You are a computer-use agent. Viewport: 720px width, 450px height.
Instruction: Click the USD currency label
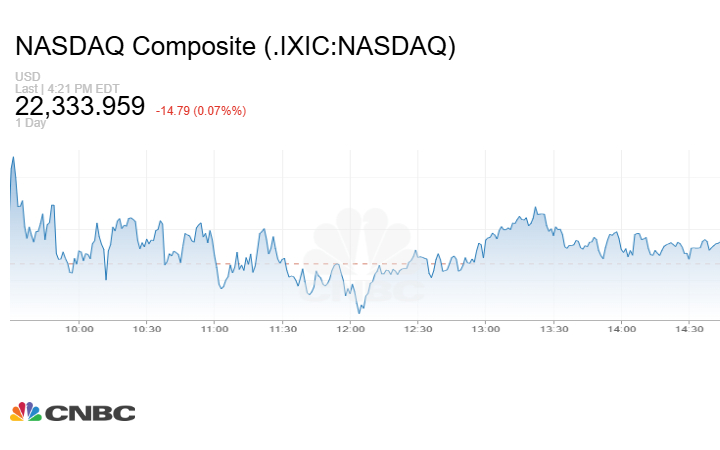point(27,77)
